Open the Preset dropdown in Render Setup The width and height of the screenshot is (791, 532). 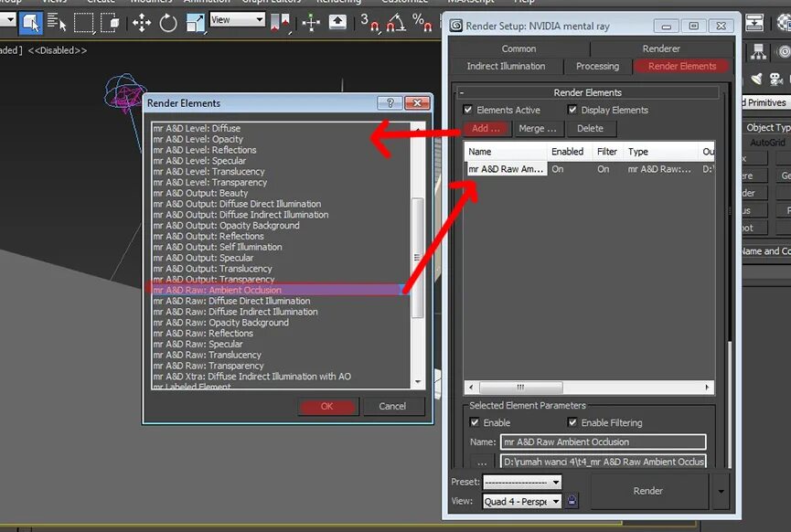point(521,482)
